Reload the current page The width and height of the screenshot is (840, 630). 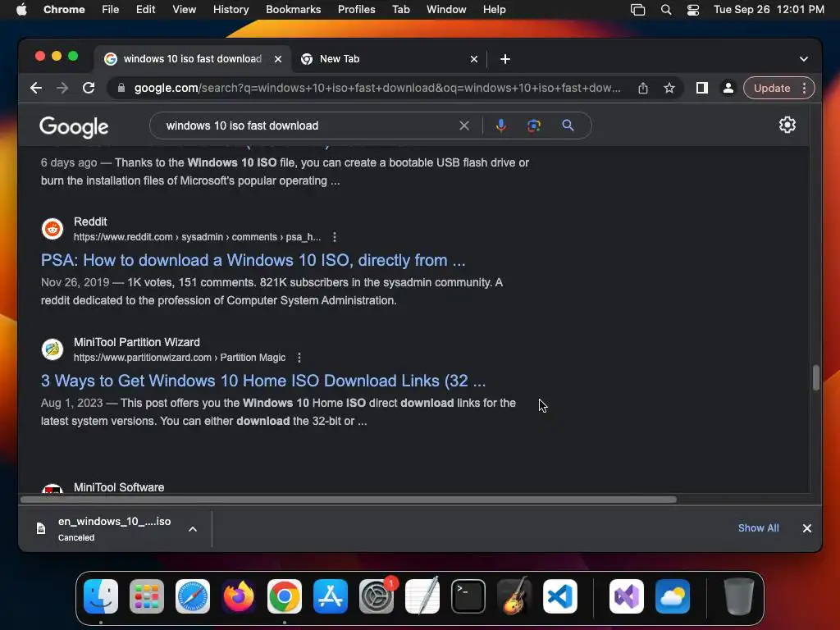[89, 88]
